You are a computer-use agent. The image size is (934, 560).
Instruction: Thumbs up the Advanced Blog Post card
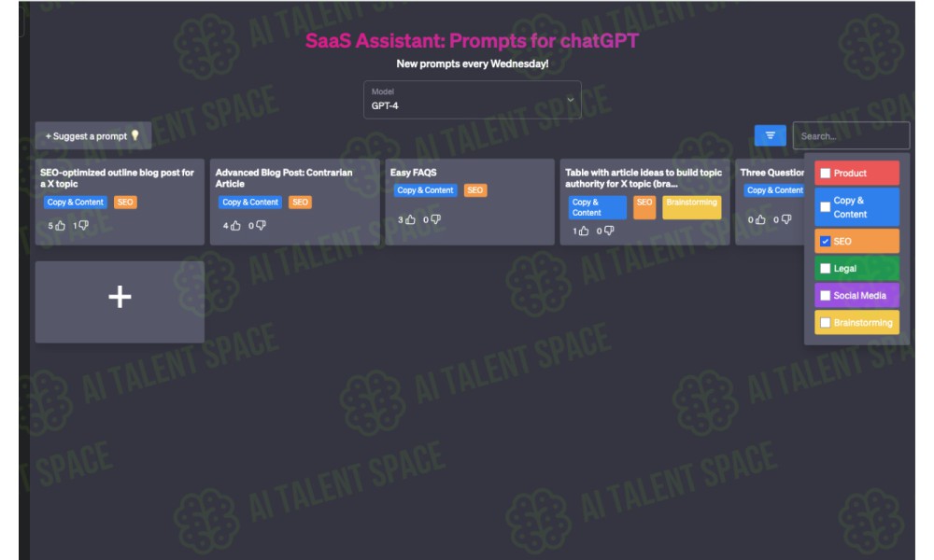click(235, 226)
